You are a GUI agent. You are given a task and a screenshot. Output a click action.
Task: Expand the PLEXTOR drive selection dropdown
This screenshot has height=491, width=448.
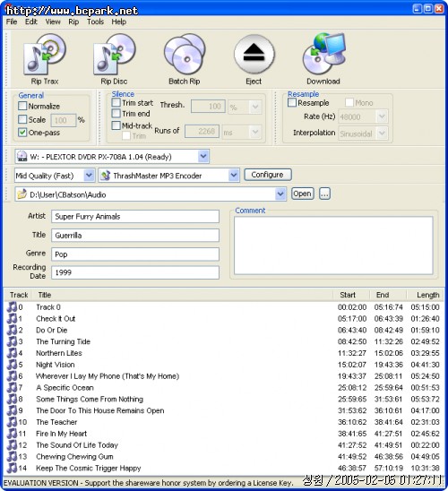(x=203, y=156)
